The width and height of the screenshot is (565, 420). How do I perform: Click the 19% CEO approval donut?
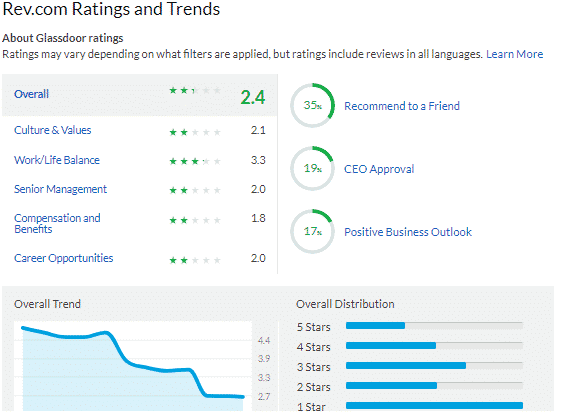(x=313, y=168)
